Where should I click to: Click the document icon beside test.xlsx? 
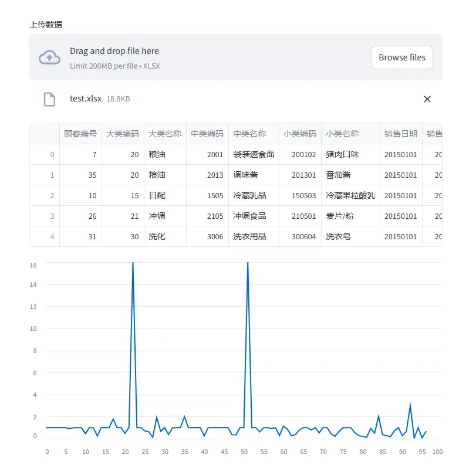pos(49,99)
